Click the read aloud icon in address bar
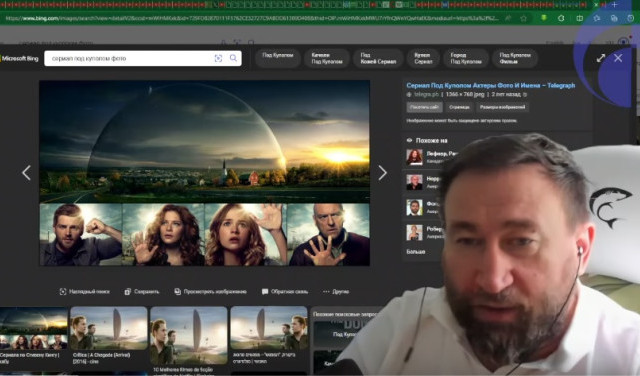The image size is (640, 376). click(508, 18)
